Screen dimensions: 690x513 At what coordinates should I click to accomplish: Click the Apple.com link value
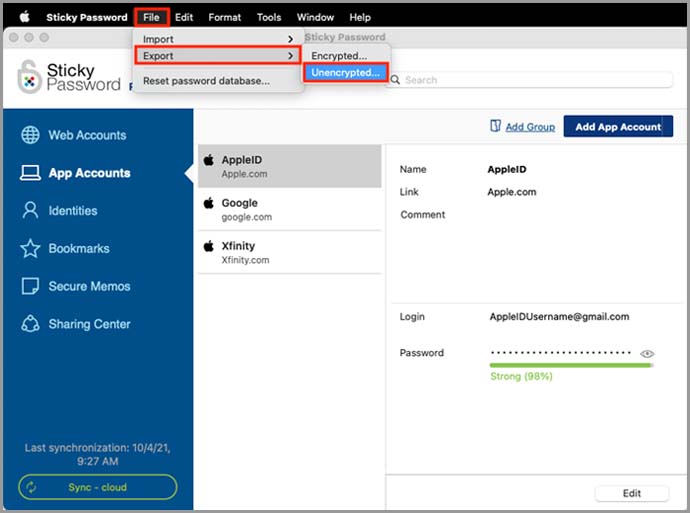(512, 192)
